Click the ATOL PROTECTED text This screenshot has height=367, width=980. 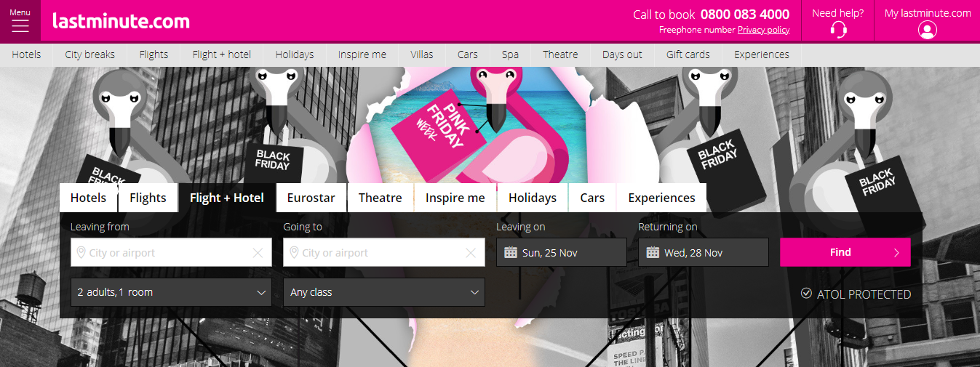[x=864, y=294]
